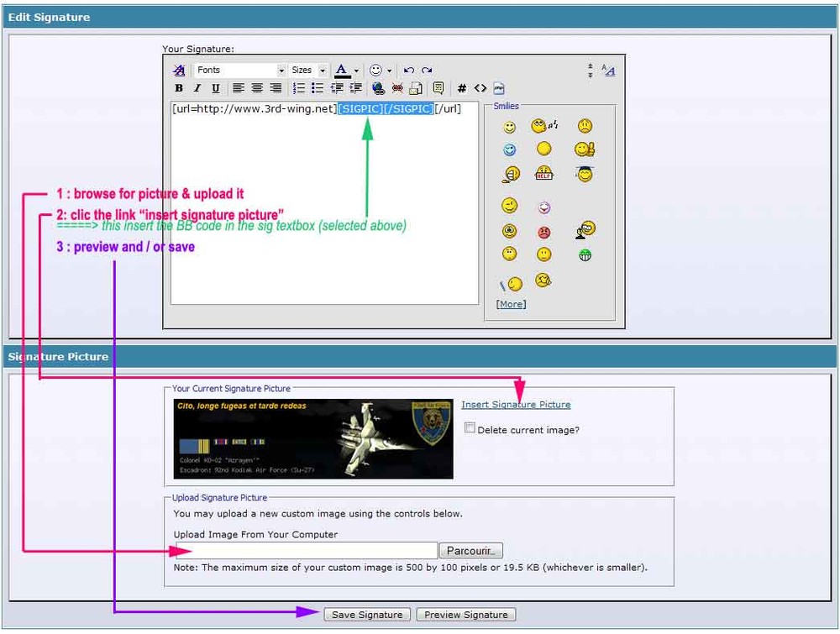Click the Remove Text Formatting icon
840x634 pixels.
coord(179,71)
